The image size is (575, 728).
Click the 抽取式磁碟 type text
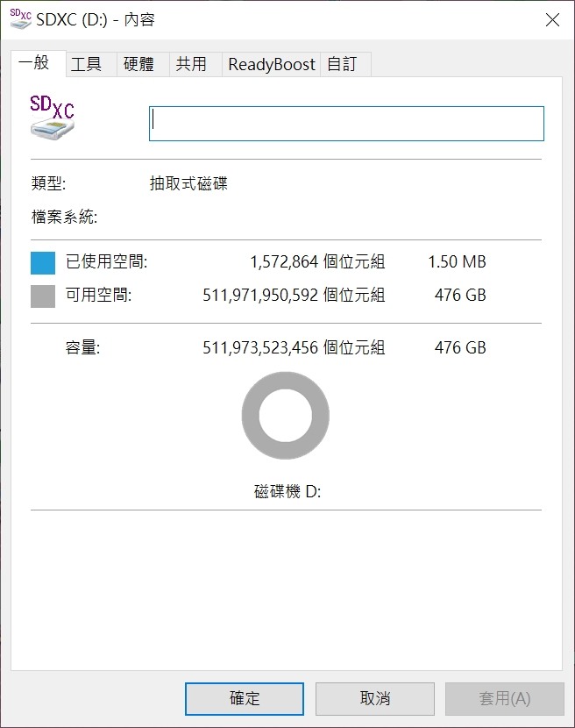188,183
